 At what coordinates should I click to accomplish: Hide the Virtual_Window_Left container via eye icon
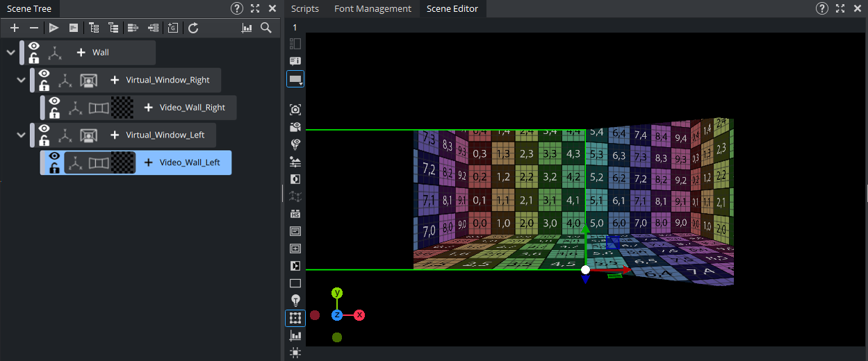tap(44, 128)
